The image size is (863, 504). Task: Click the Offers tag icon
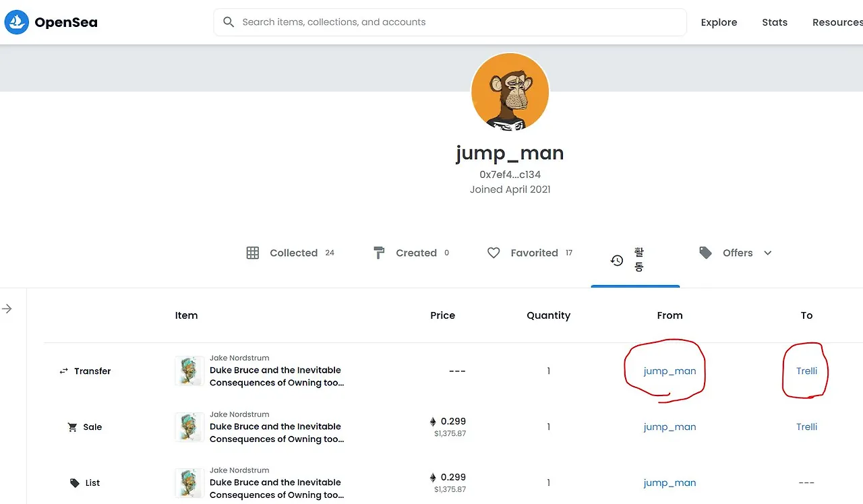tap(706, 253)
